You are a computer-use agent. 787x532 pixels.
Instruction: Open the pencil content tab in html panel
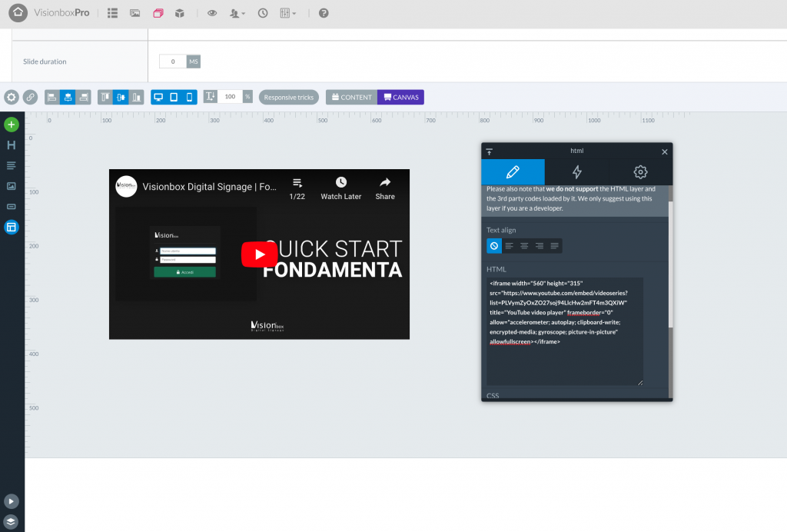(x=513, y=172)
